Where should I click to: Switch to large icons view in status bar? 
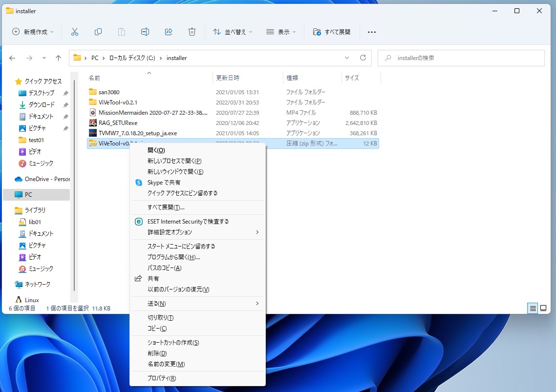click(x=543, y=308)
